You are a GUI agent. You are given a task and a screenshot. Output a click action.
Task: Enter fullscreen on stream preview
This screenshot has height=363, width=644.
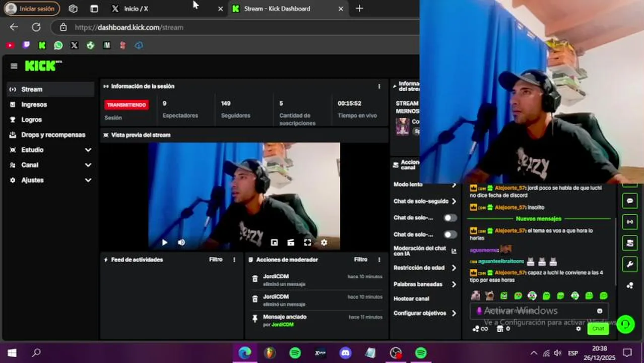[x=307, y=243]
